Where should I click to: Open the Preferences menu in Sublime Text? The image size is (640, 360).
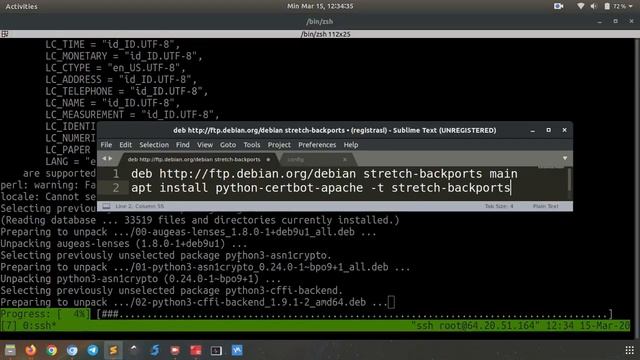pos(317,145)
